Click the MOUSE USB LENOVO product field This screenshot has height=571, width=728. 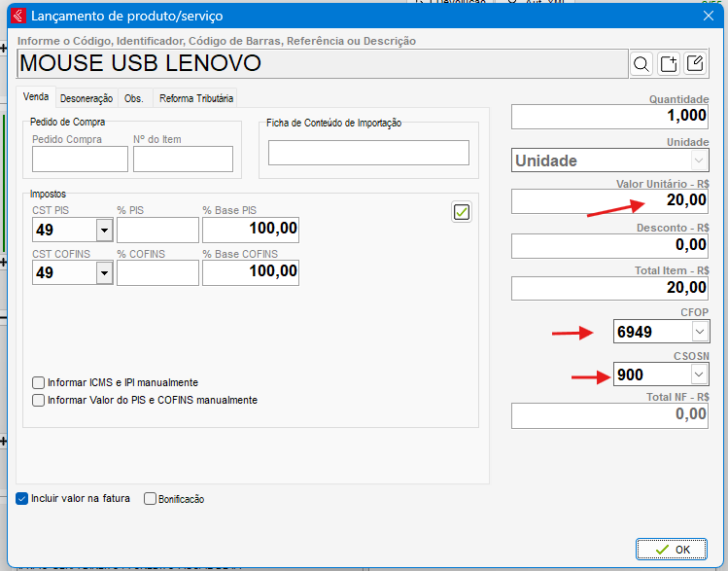point(323,63)
